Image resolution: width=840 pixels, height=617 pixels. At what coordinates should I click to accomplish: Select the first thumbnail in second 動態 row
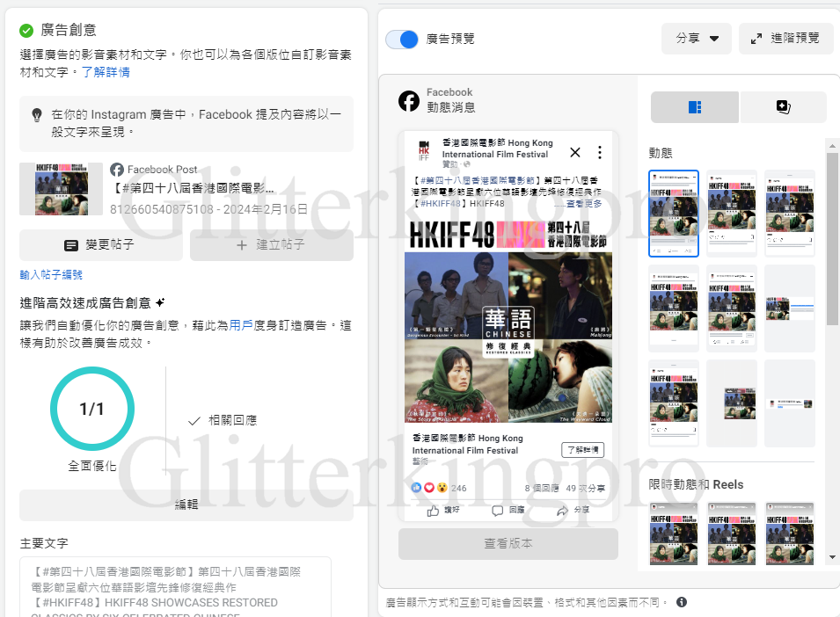(674, 308)
